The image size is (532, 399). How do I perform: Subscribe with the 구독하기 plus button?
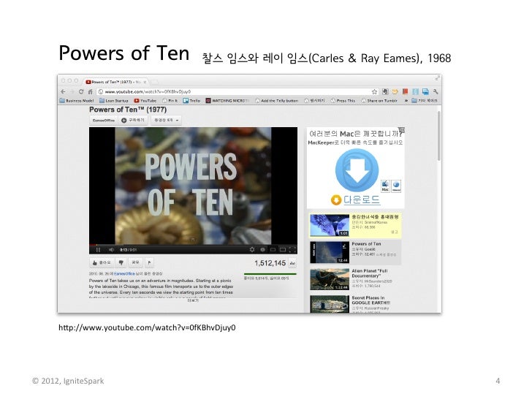pos(133,120)
